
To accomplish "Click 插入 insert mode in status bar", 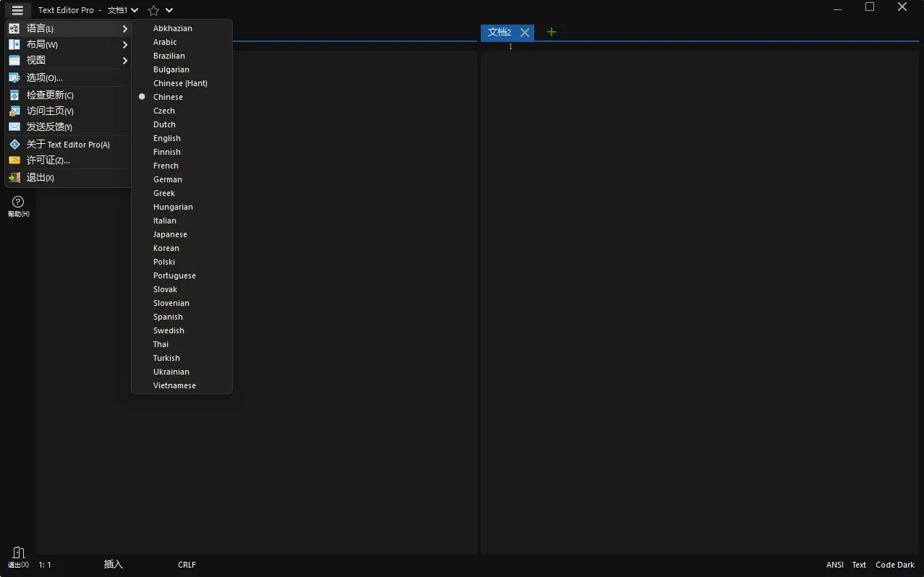I will (114, 565).
